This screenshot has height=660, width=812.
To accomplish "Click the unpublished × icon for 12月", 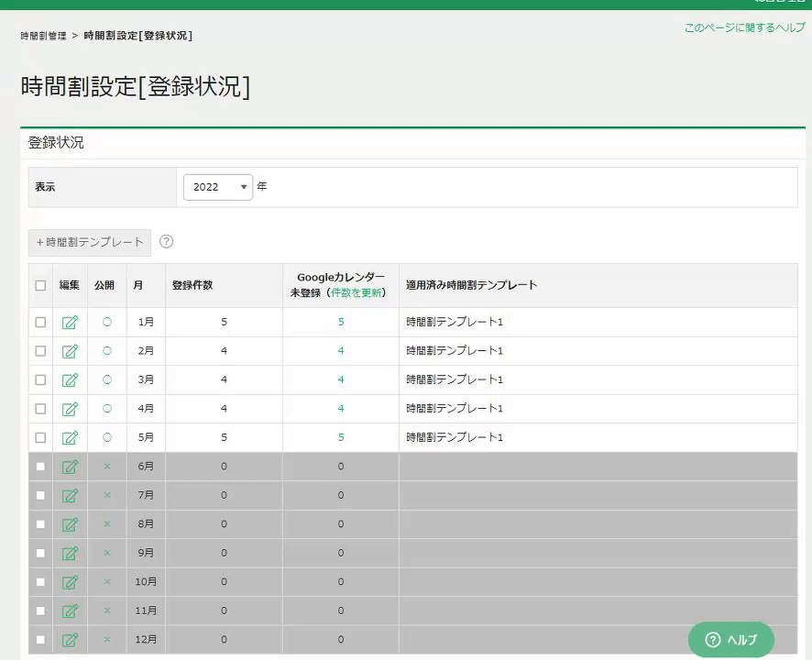I will pos(107,639).
